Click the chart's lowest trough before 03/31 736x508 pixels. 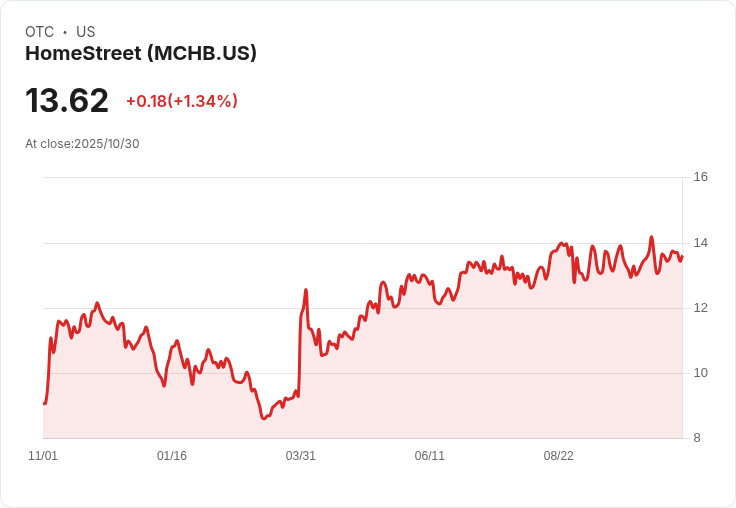(263, 418)
